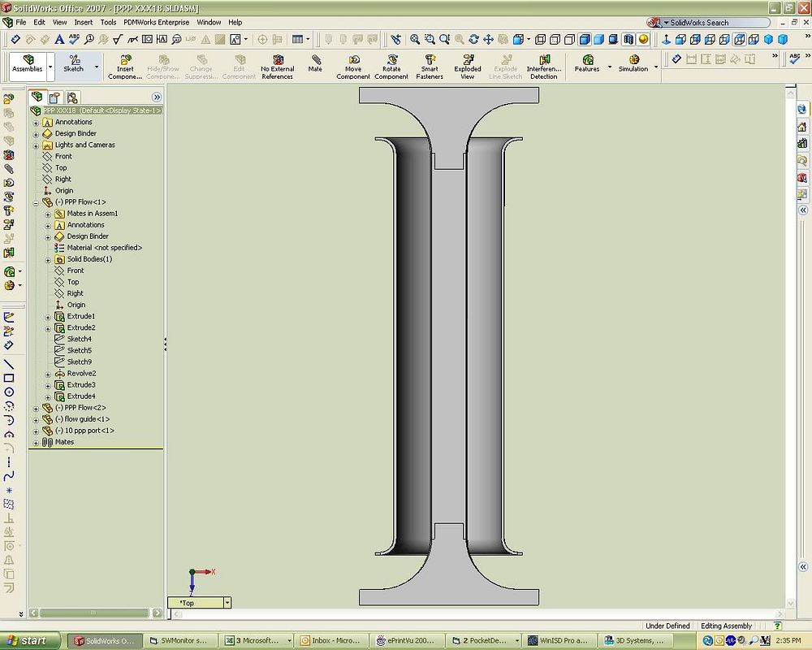
Task: Run the ABC Spelling checker in annotations toolbar
Action: point(74,39)
